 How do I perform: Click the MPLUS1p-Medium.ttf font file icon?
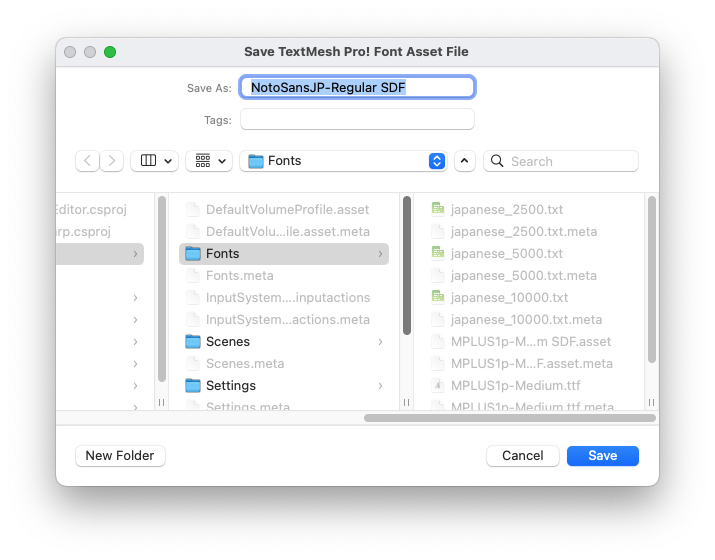tap(438, 386)
